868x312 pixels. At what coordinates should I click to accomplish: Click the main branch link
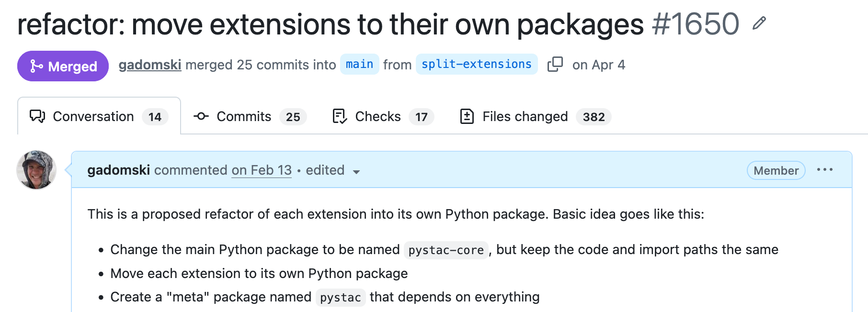[359, 64]
